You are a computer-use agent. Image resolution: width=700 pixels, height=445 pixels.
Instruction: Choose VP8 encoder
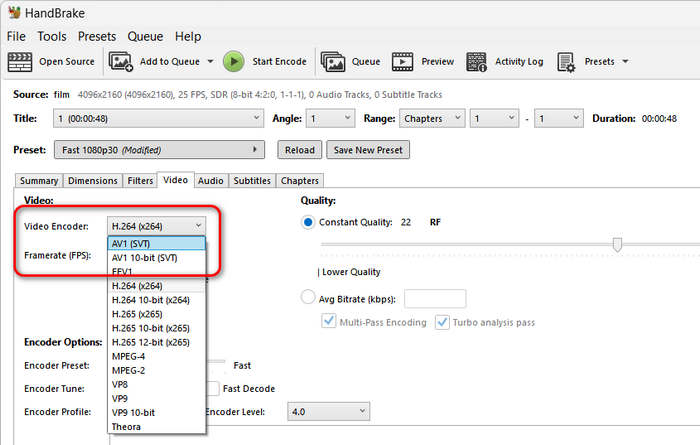(x=156, y=384)
